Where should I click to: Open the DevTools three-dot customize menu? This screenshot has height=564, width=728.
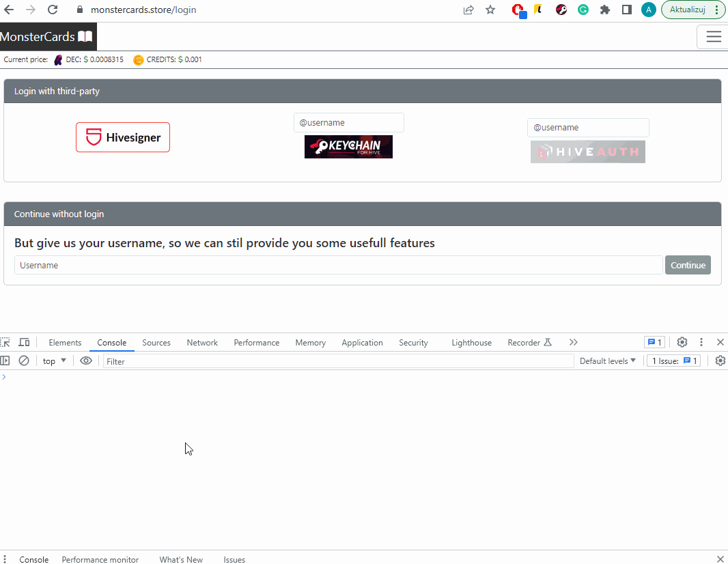click(x=701, y=343)
